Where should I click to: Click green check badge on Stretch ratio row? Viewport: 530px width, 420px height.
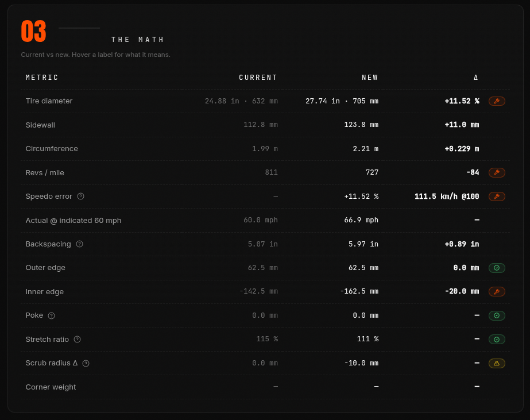point(497,339)
